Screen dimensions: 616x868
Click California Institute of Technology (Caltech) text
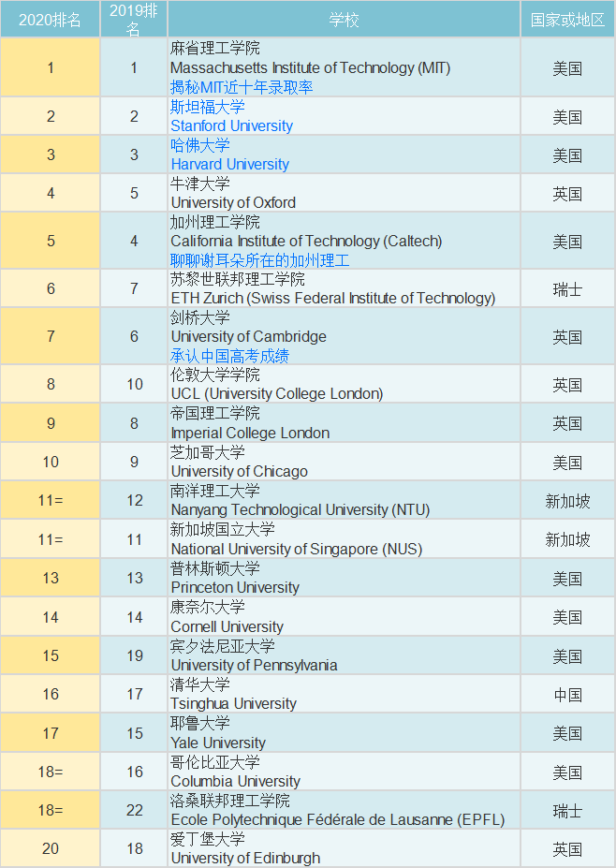pyautogui.click(x=306, y=242)
